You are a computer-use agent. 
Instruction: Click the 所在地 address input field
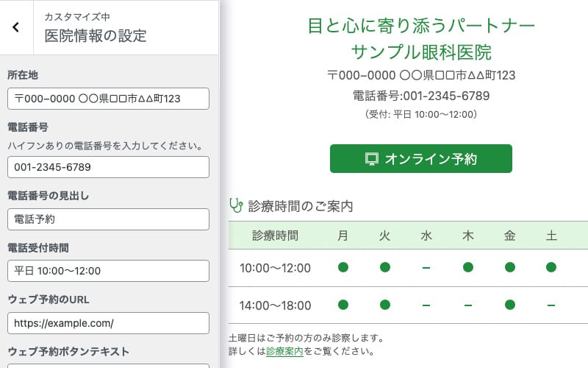tap(108, 99)
